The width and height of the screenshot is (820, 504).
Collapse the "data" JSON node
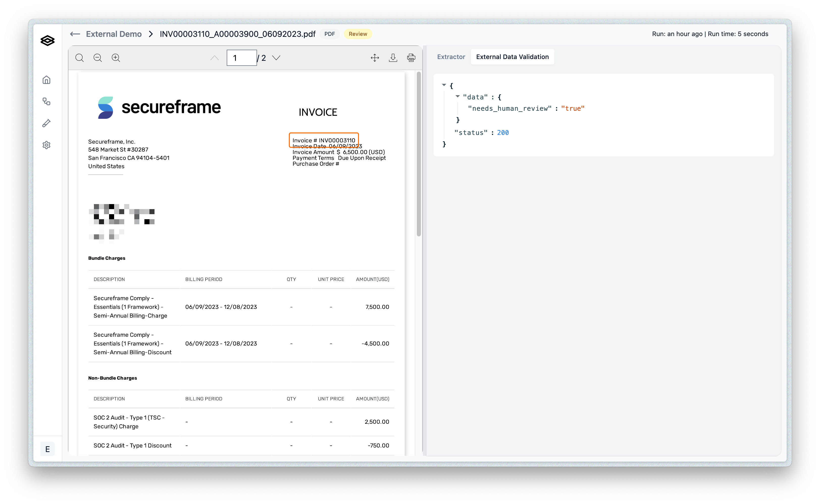(458, 96)
